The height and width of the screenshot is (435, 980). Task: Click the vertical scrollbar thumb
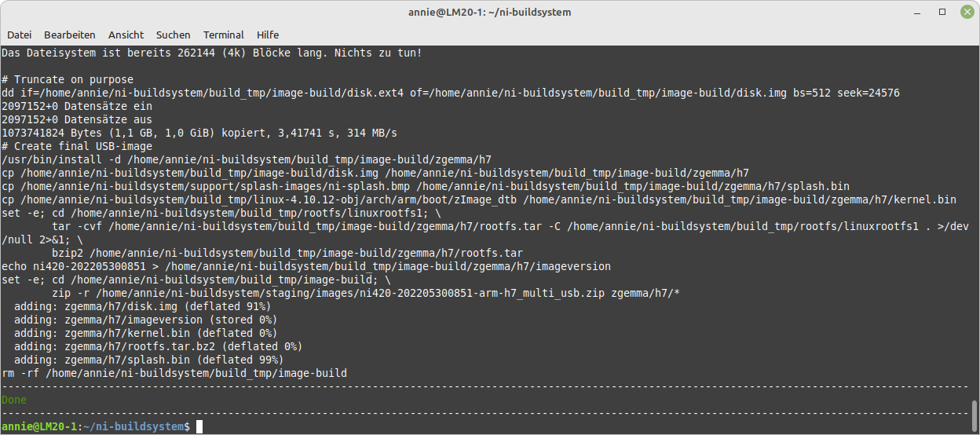coord(975,414)
